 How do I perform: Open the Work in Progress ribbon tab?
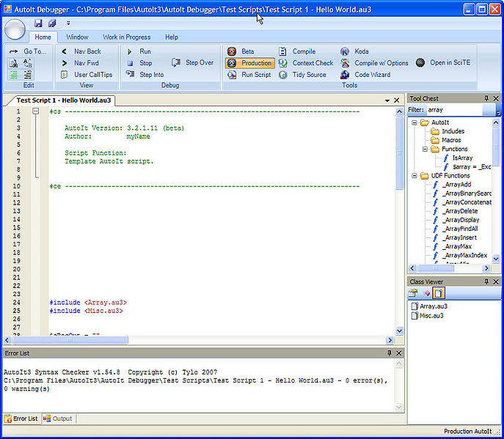pos(127,37)
